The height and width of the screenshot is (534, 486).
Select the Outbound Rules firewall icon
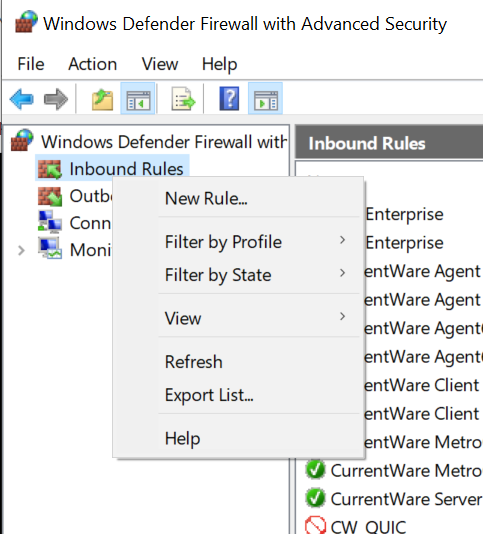pos(50,197)
